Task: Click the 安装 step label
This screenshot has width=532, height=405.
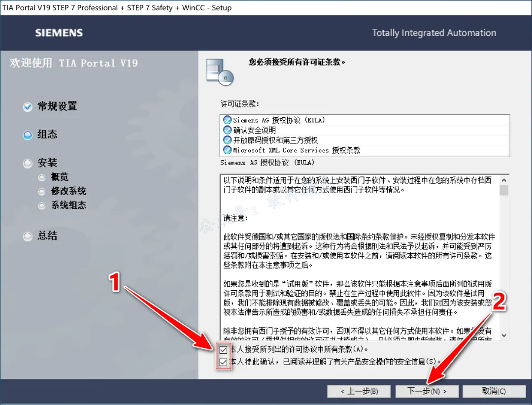Action: click(x=47, y=163)
